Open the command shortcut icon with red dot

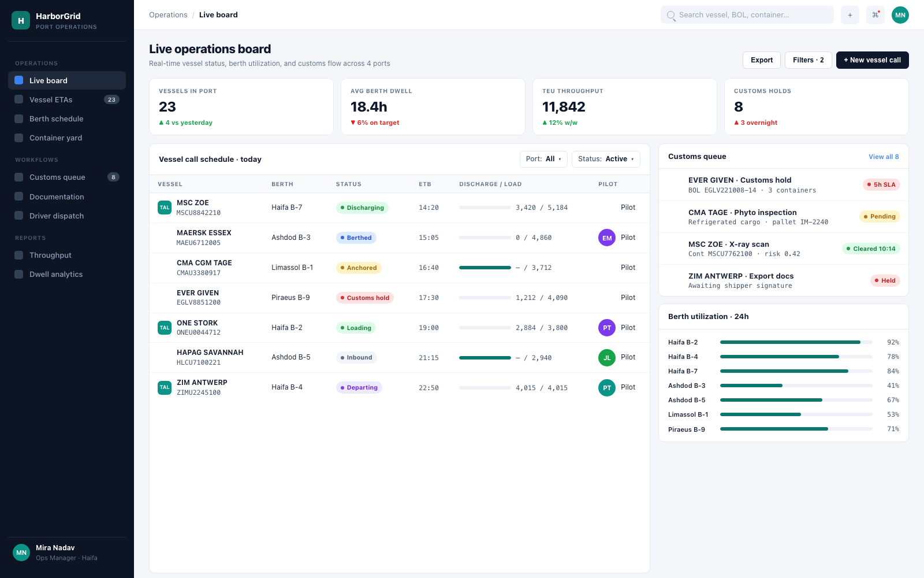coord(875,15)
